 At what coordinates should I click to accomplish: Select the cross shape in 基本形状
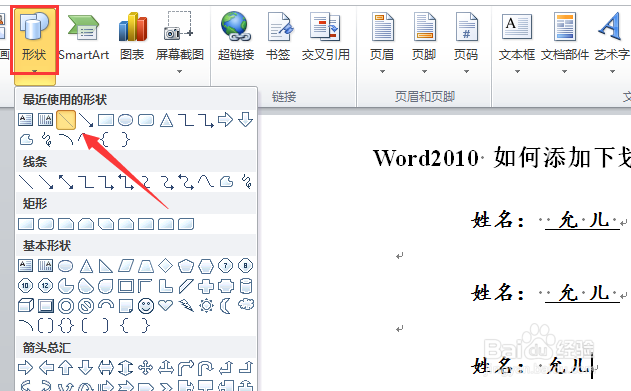pyautogui.click(x=206, y=286)
